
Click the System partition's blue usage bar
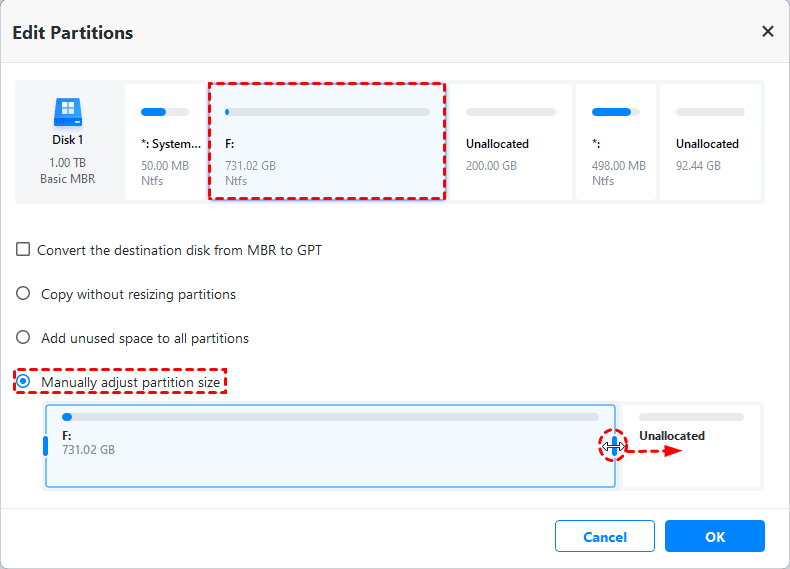coord(154,112)
